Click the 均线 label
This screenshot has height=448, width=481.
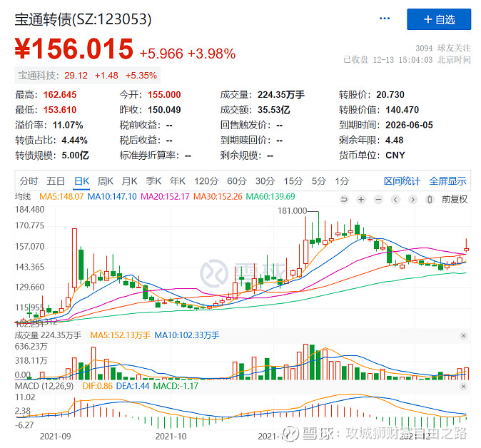tap(23, 196)
